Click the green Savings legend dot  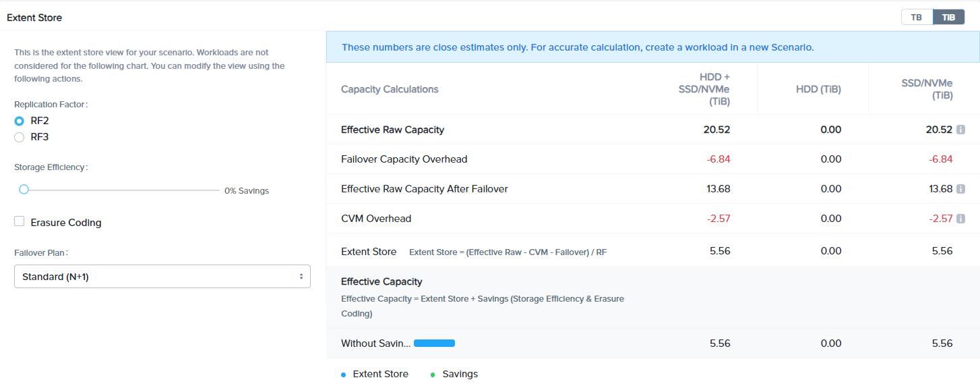433,375
